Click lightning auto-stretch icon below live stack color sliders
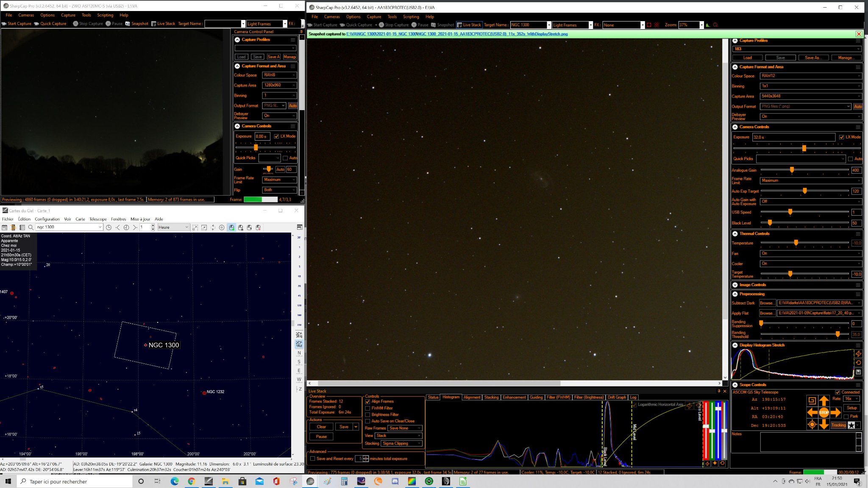 707,463
